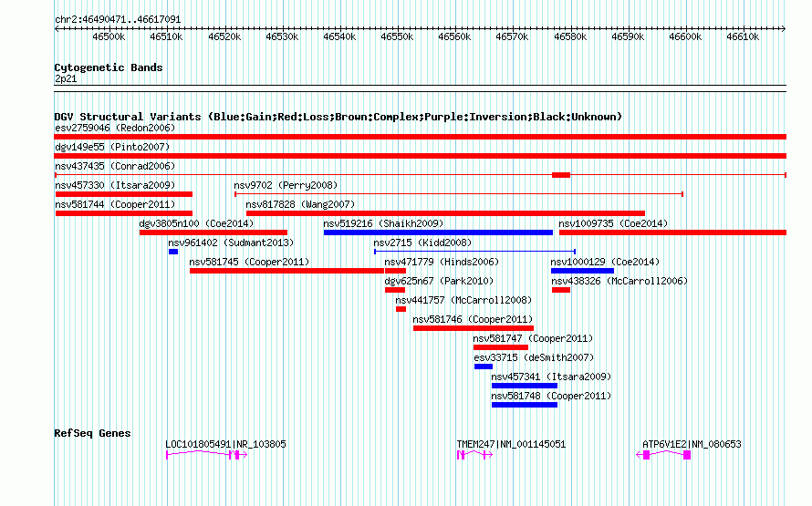Screen dimensions: 812x506
Task: Click the TMEM247 magenta gene glyph
Action: [x=474, y=455]
